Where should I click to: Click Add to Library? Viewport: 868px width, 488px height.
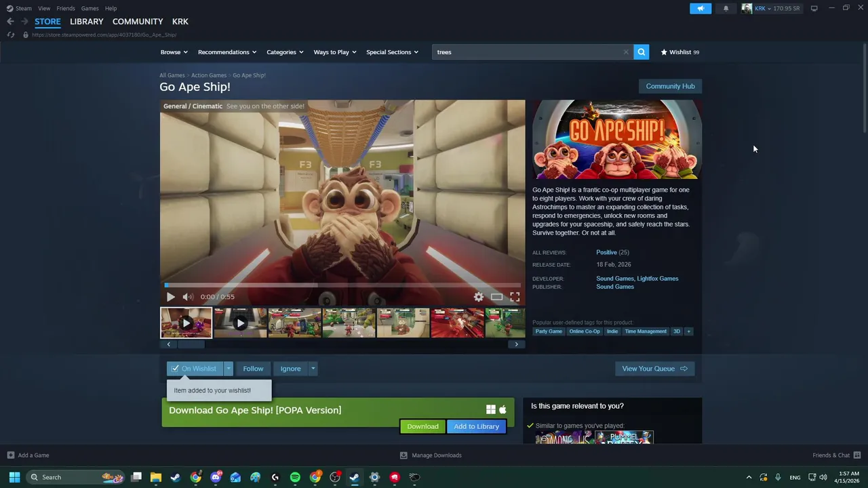click(x=476, y=426)
